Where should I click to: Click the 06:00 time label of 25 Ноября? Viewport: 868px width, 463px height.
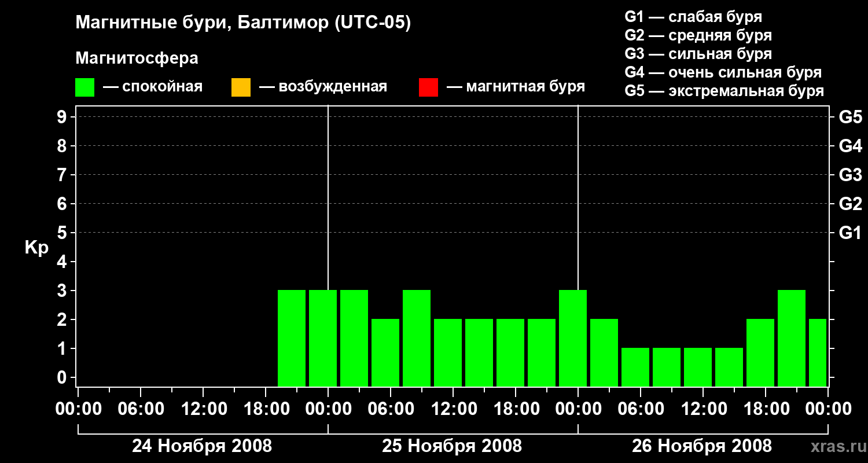(x=391, y=409)
